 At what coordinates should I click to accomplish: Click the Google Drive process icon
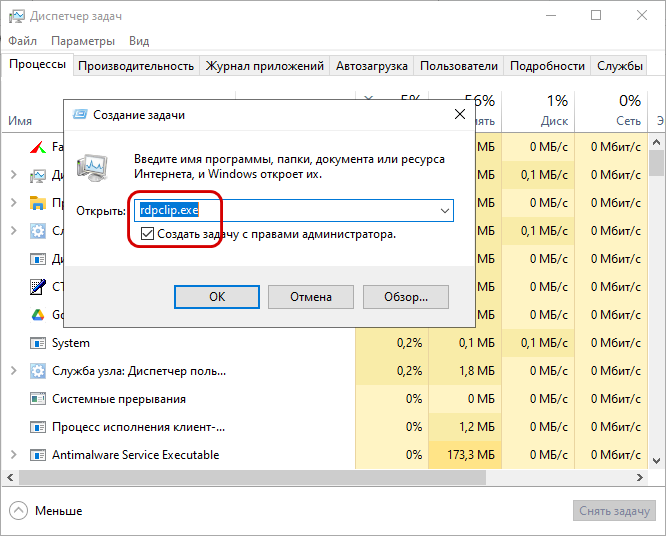pos(37,315)
